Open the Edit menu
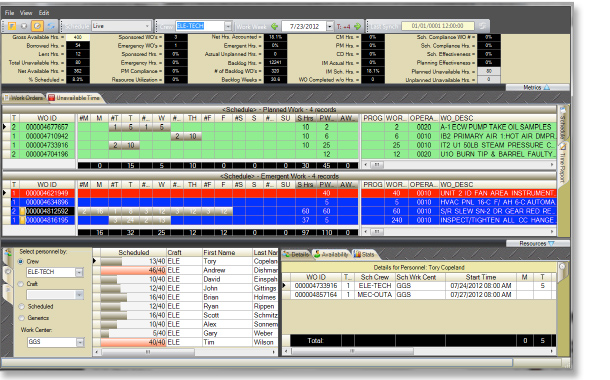The width and height of the screenshot is (610, 380). click(x=44, y=13)
